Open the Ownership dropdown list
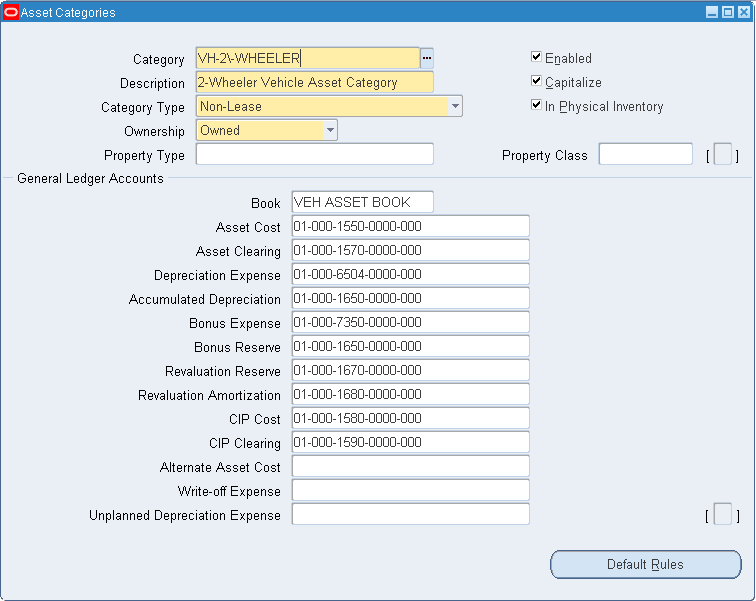The image size is (756, 601). coord(330,130)
